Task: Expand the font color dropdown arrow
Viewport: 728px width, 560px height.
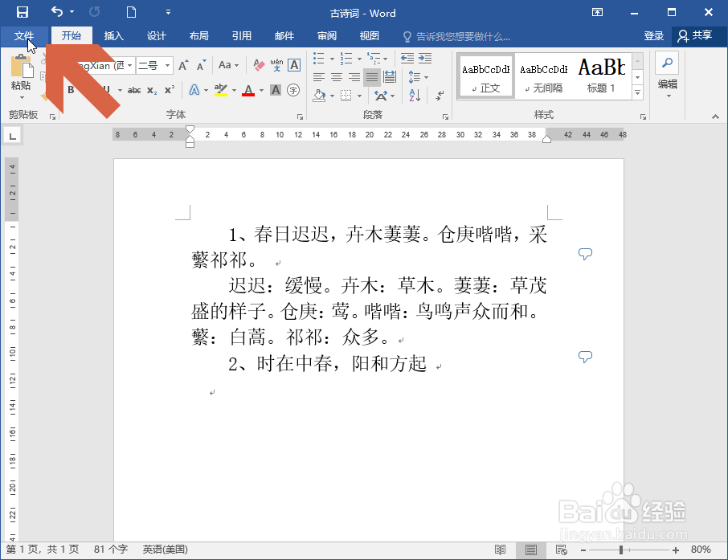Action: (260, 90)
